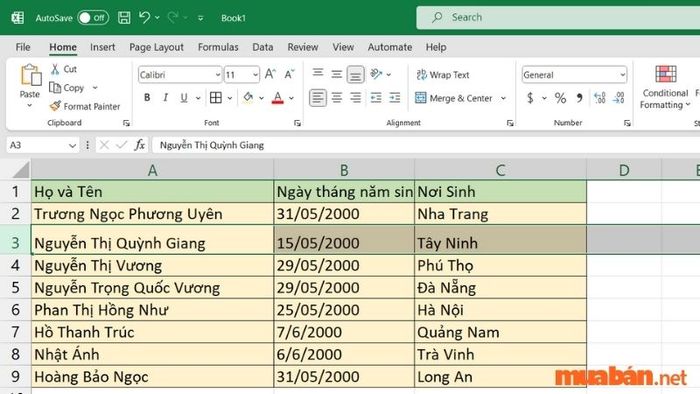Activate Format Painter
700x394 pixels.
[x=85, y=106]
